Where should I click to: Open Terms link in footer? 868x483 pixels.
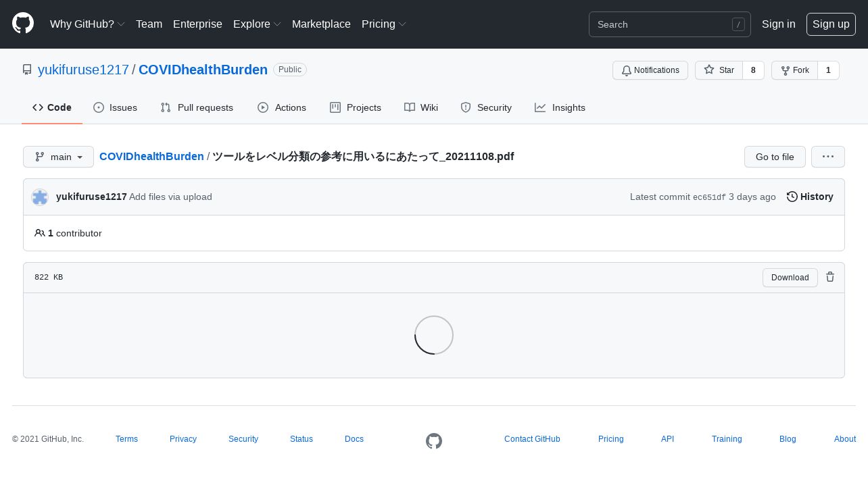[x=126, y=439]
